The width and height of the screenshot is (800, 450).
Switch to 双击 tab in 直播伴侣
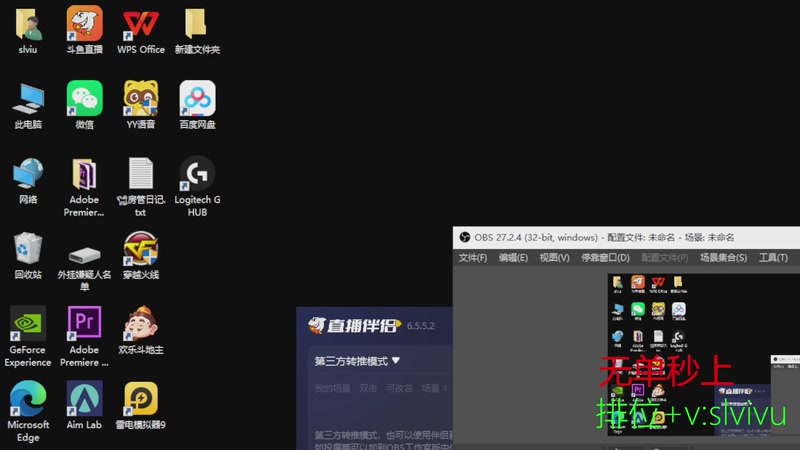coord(368,388)
